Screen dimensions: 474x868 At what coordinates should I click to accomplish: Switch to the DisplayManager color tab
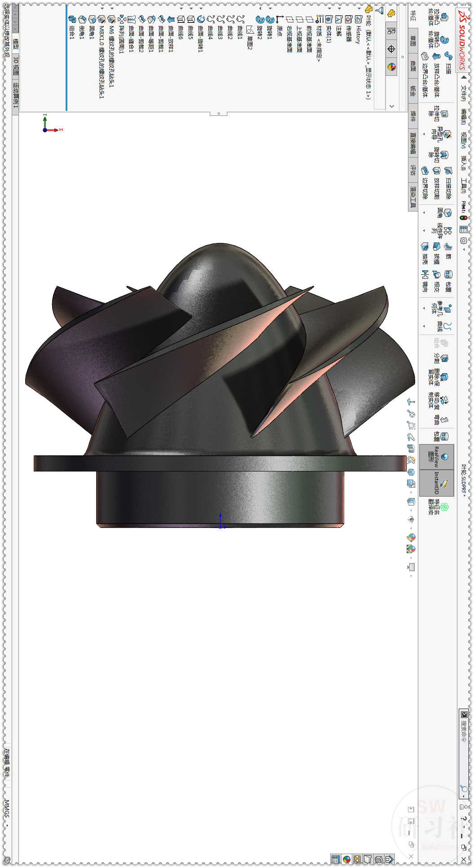pyautogui.click(x=391, y=67)
